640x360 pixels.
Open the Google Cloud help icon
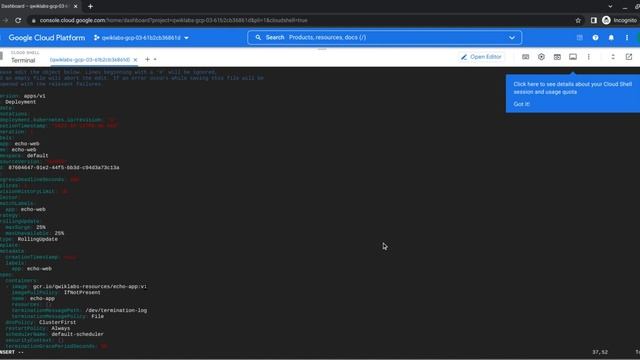coord(596,38)
